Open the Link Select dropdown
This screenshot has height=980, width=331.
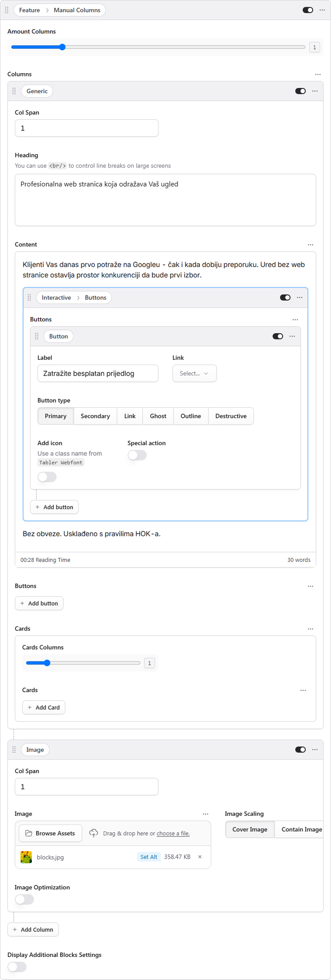pyautogui.click(x=194, y=373)
